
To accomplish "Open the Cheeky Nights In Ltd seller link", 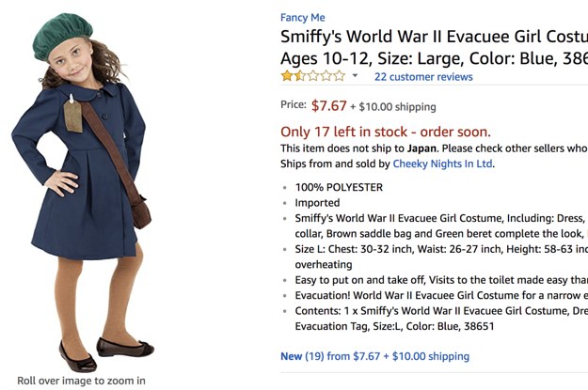I will click(442, 164).
